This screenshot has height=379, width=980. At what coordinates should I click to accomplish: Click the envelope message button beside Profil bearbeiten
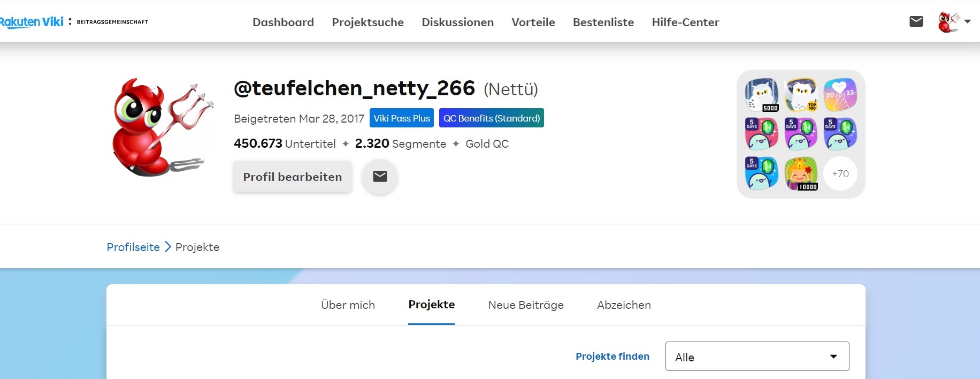pyautogui.click(x=380, y=177)
